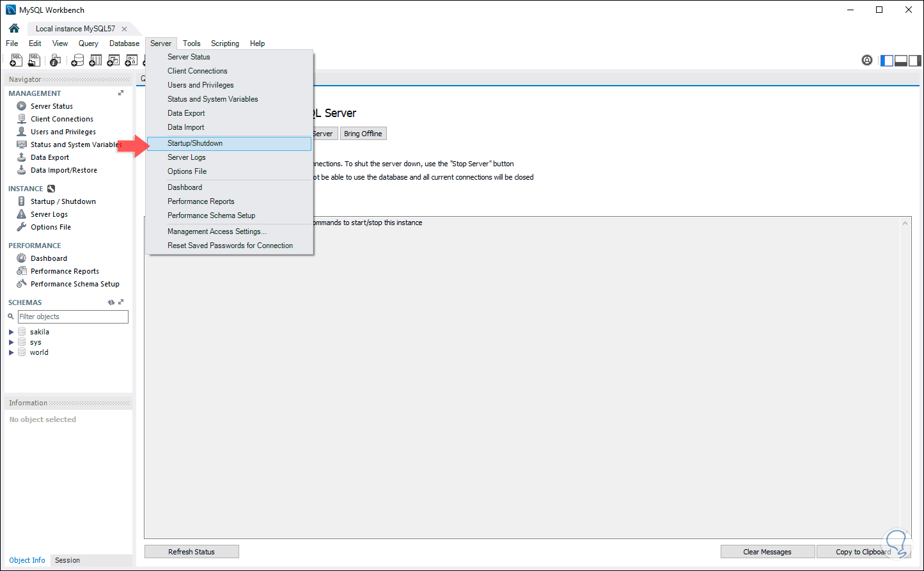Open the Edit menu
924x571 pixels.
click(x=35, y=43)
